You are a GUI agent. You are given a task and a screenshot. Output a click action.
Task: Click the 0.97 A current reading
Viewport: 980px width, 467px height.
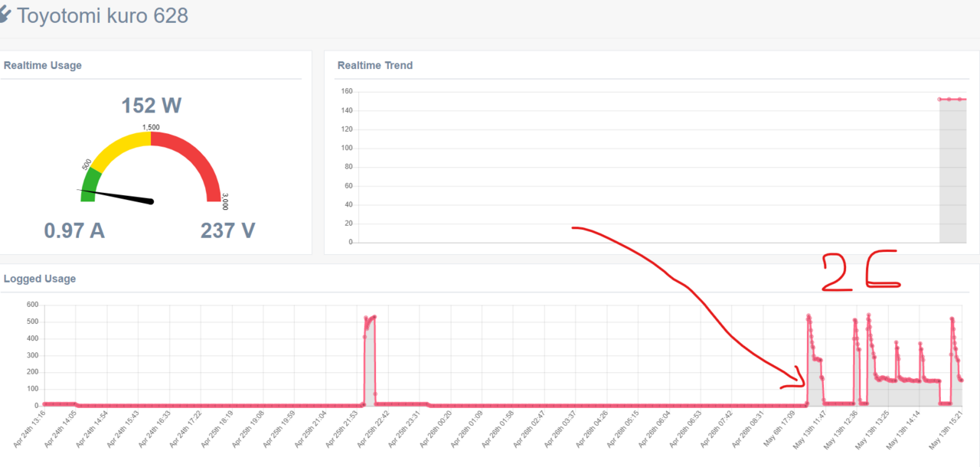point(74,230)
